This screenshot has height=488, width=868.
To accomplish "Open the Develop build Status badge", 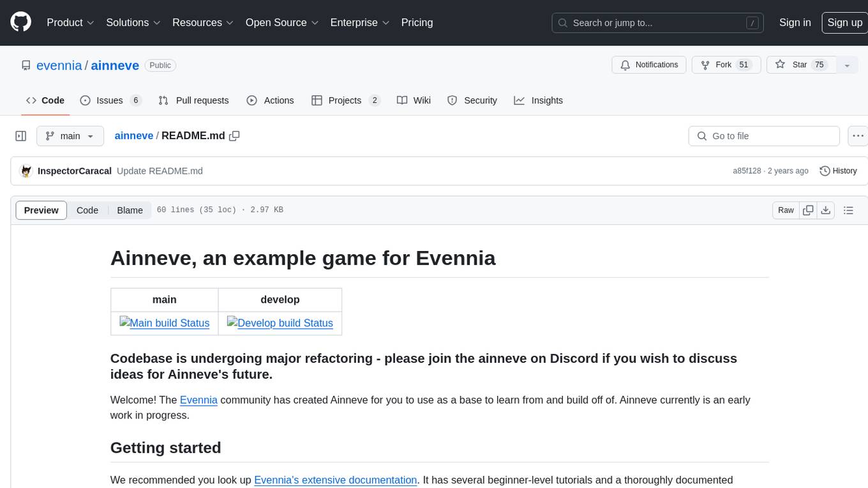I will click(x=280, y=323).
